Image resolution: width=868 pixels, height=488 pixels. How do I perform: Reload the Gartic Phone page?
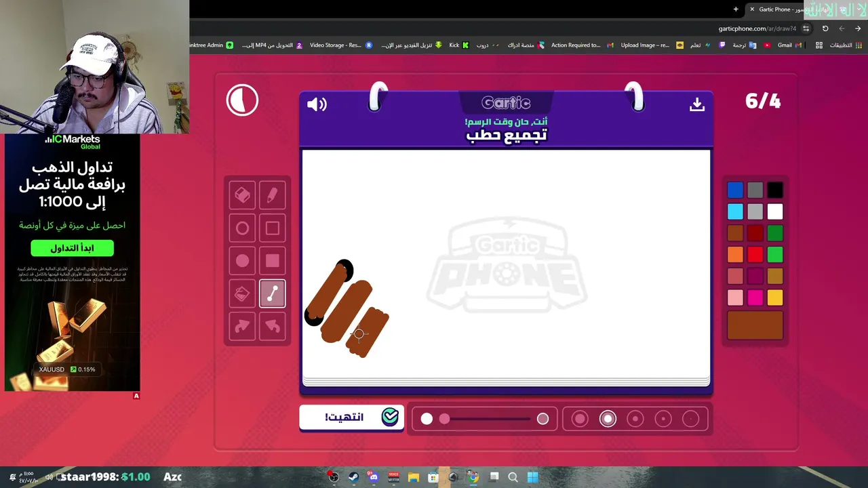[x=825, y=28]
